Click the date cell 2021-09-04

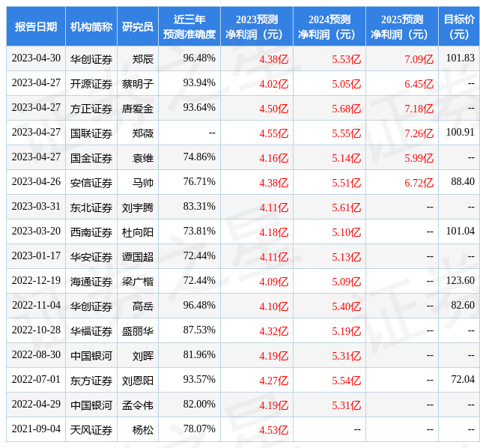[36, 429]
